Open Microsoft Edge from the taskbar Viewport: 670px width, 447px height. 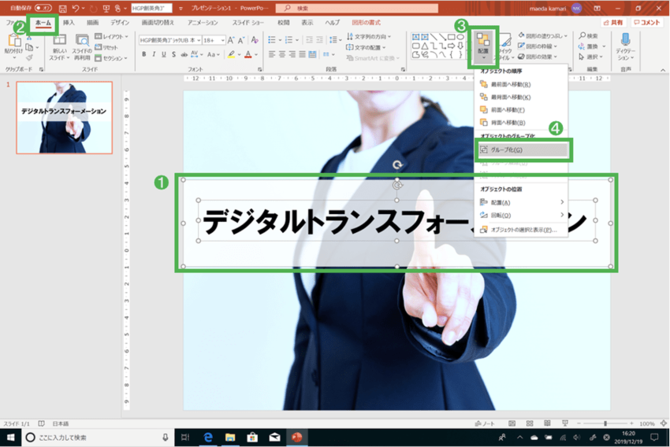click(x=208, y=437)
